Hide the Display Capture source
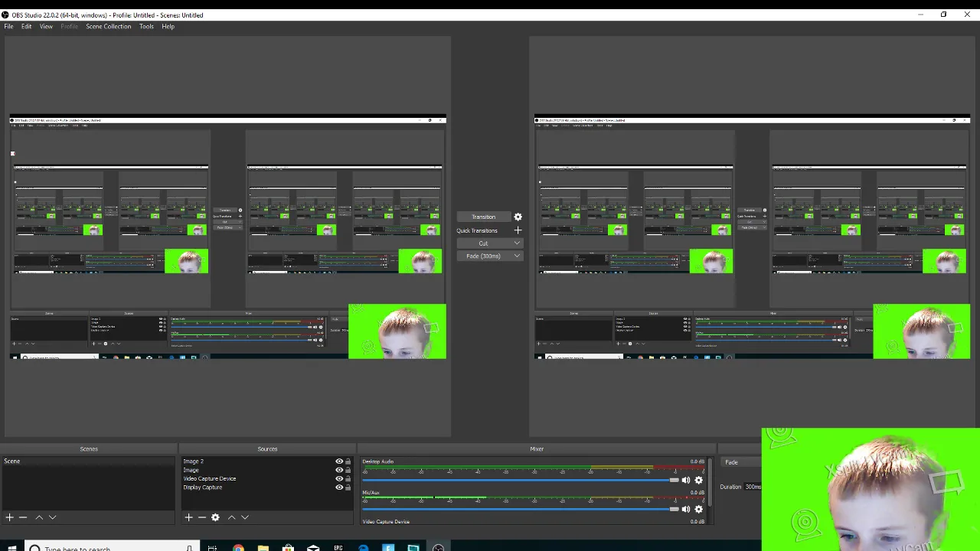 (x=339, y=487)
